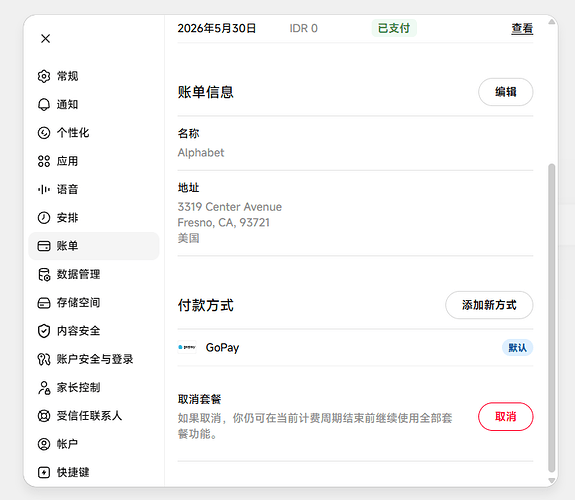Screen dimensions: 575x500
Task: Click the scrollbar up arrow
Action: point(552,22)
